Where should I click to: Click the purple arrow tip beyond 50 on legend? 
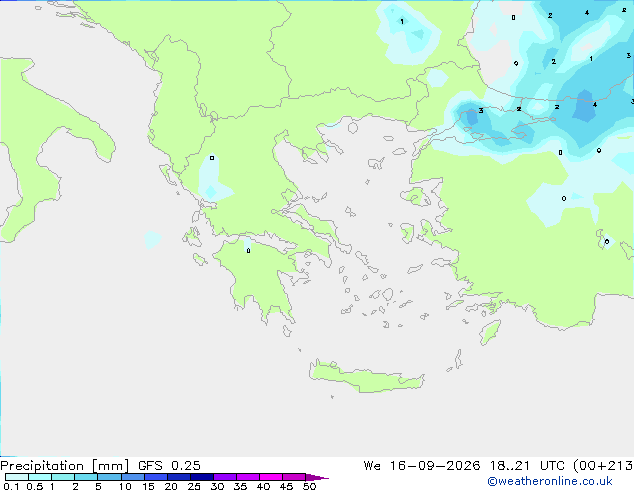(317, 477)
